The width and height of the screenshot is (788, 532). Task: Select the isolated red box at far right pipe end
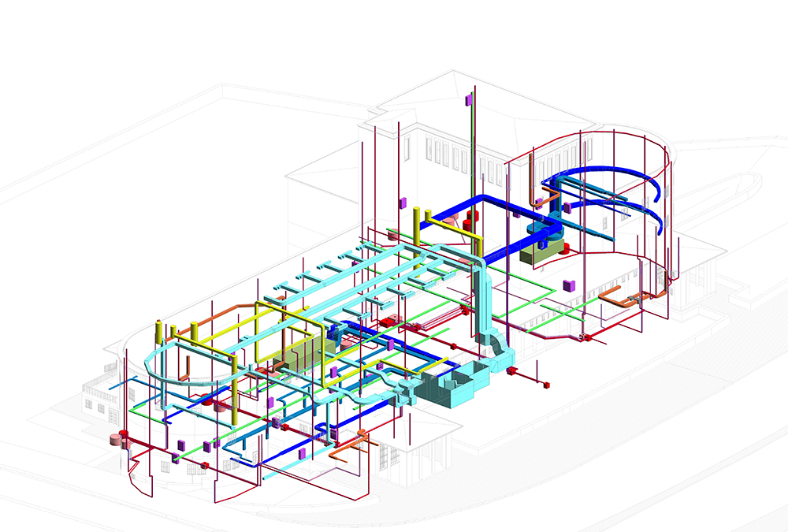point(545,385)
